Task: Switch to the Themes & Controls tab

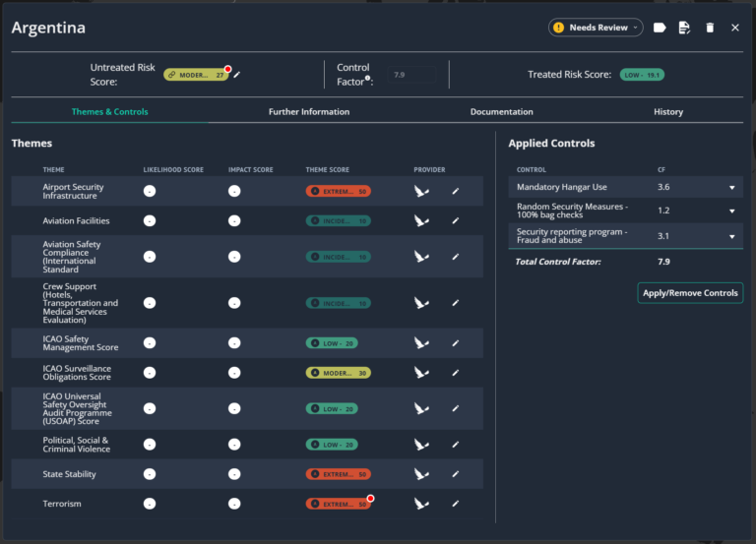Action: click(110, 112)
